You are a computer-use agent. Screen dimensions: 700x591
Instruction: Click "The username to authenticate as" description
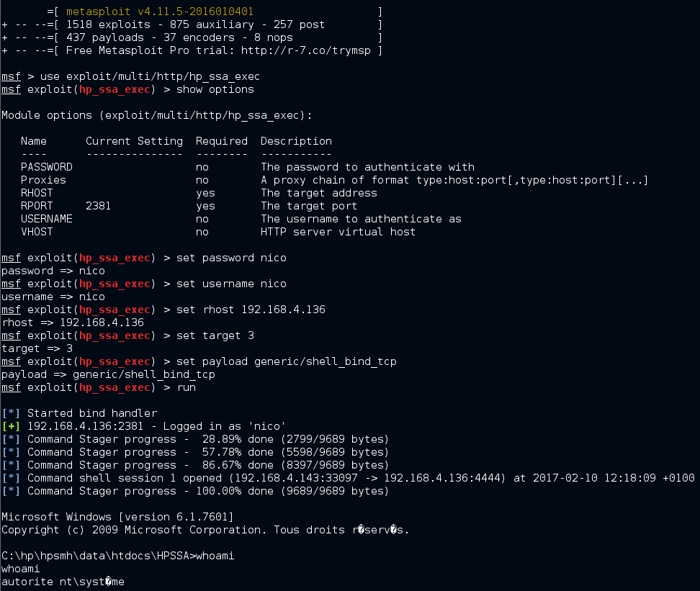[x=361, y=219]
